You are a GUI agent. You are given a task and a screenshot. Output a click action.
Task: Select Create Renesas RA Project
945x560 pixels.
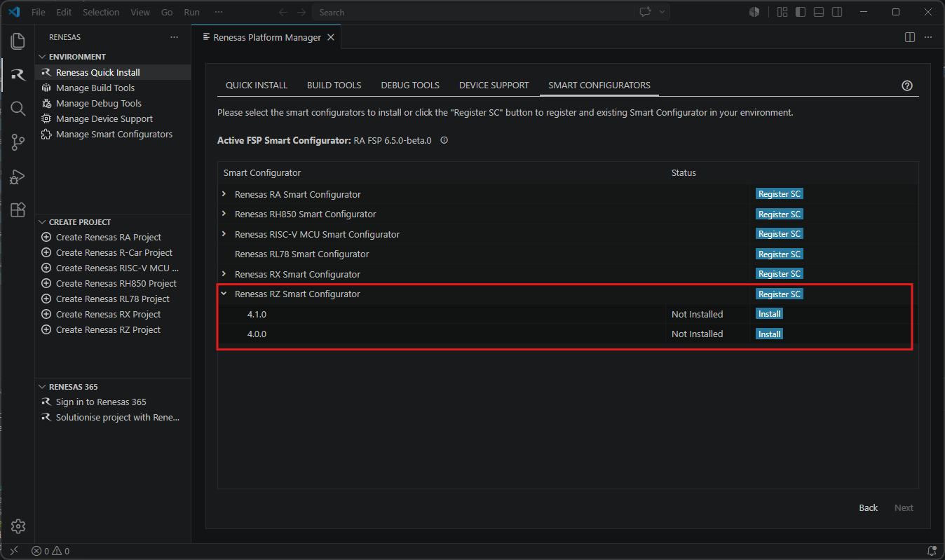tap(113, 237)
